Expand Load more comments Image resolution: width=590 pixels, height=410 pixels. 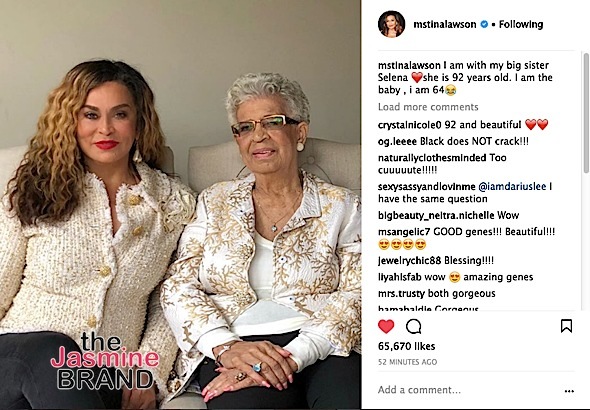point(428,107)
